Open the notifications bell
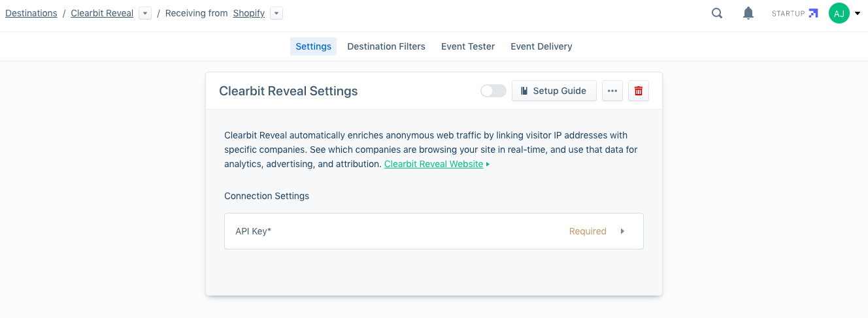The height and width of the screenshot is (318, 868). [x=748, y=13]
